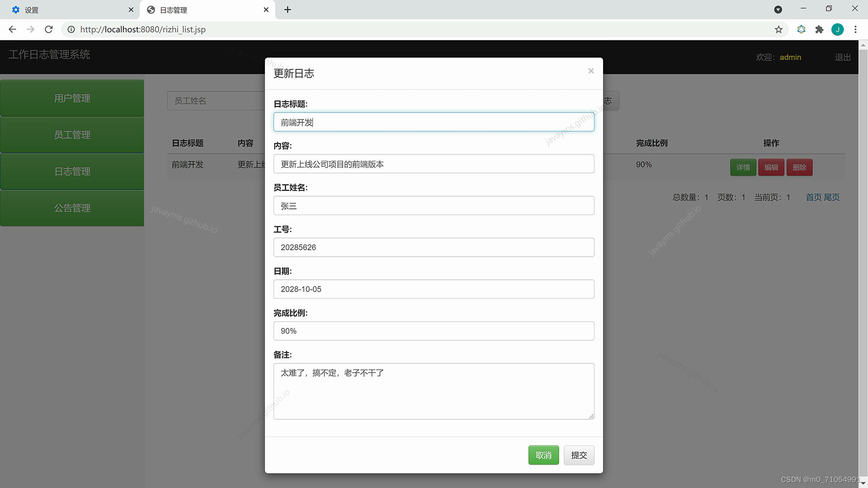Viewport: 868px width, 488px height.
Task: Click the 备注 textarea
Action: (x=434, y=391)
